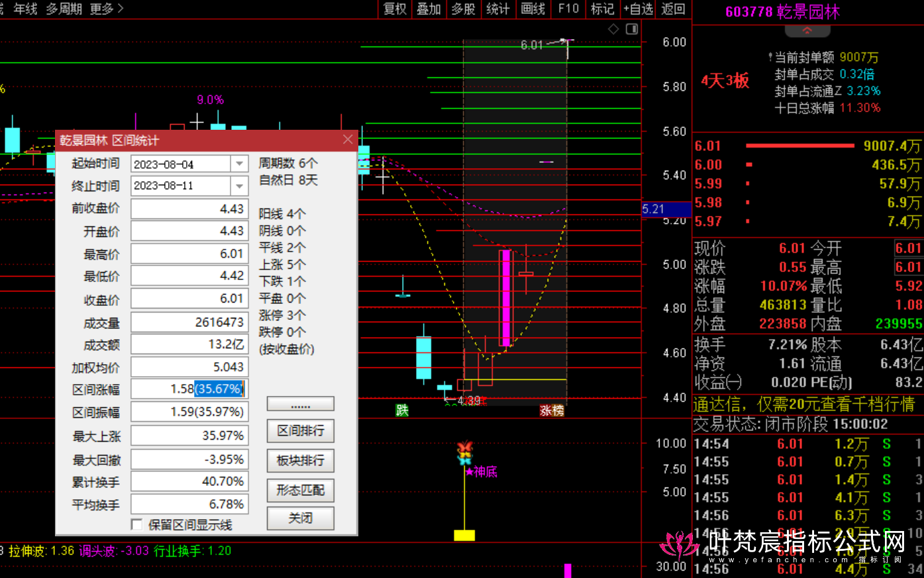924x578 pixels.
Task: Click the stock title 603778 乾景园林
Action: (783, 12)
